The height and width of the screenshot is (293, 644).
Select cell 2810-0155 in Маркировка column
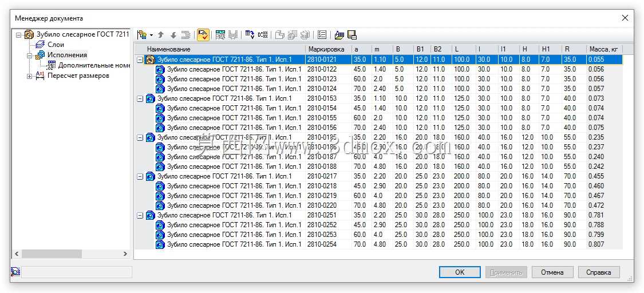pyautogui.click(x=329, y=118)
